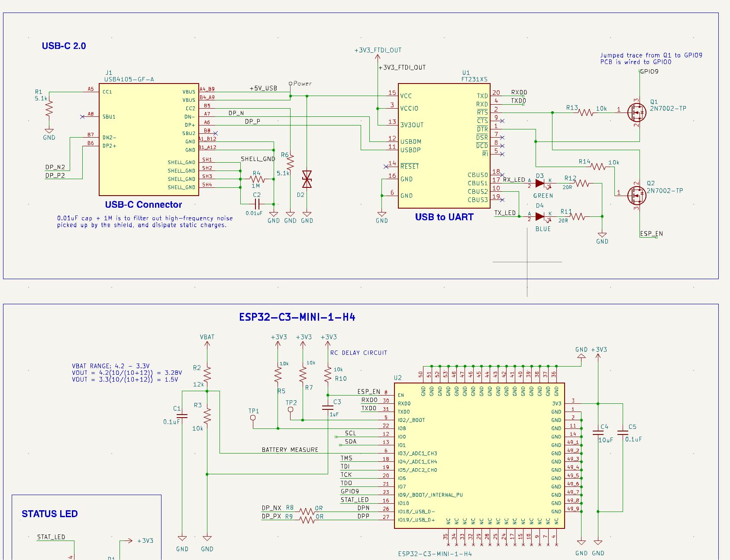The height and width of the screenshot is (560, 730).
Task: Select the U1 FT231XS chip body
Action: tap(444, 146)
